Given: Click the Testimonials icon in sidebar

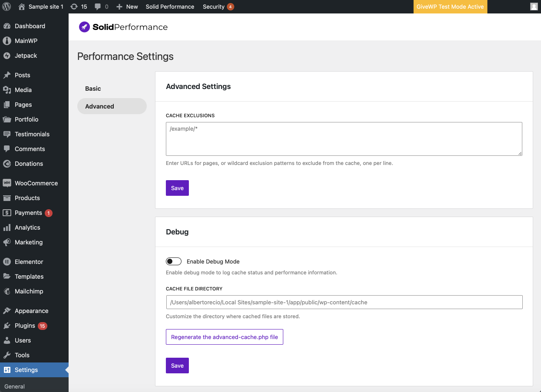Looking at the screenshot, I should pyautogui.click(x=7, y=134).
